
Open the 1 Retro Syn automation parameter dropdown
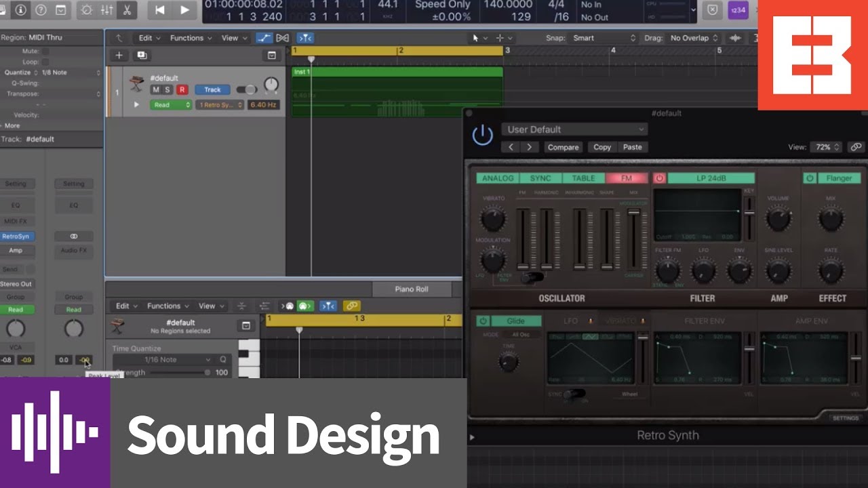(220, 105)
